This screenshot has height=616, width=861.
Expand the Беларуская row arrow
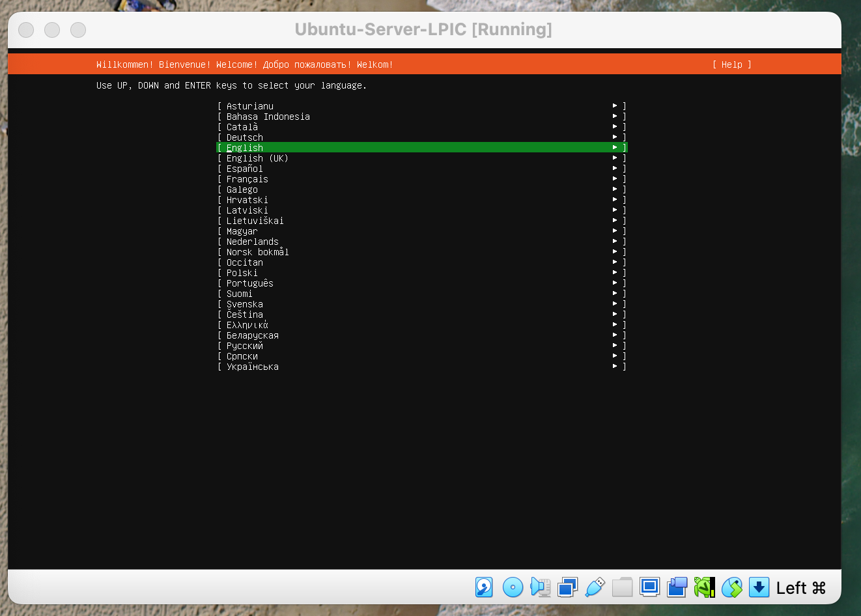(615, 335)
